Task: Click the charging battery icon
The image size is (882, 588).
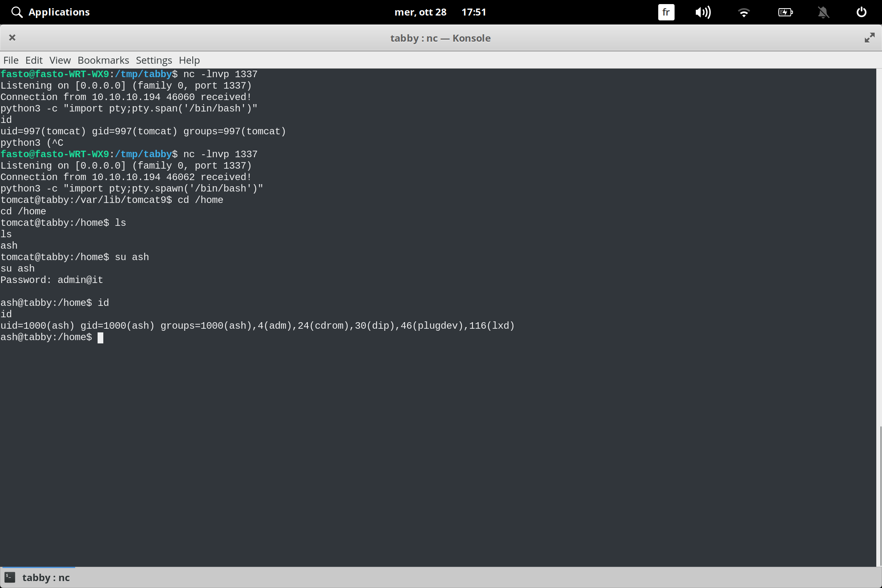Action: coord(785,12)
